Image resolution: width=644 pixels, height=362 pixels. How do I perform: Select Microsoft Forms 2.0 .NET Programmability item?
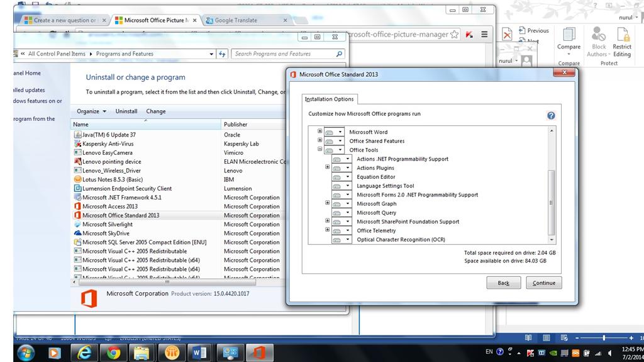[418, 195]
